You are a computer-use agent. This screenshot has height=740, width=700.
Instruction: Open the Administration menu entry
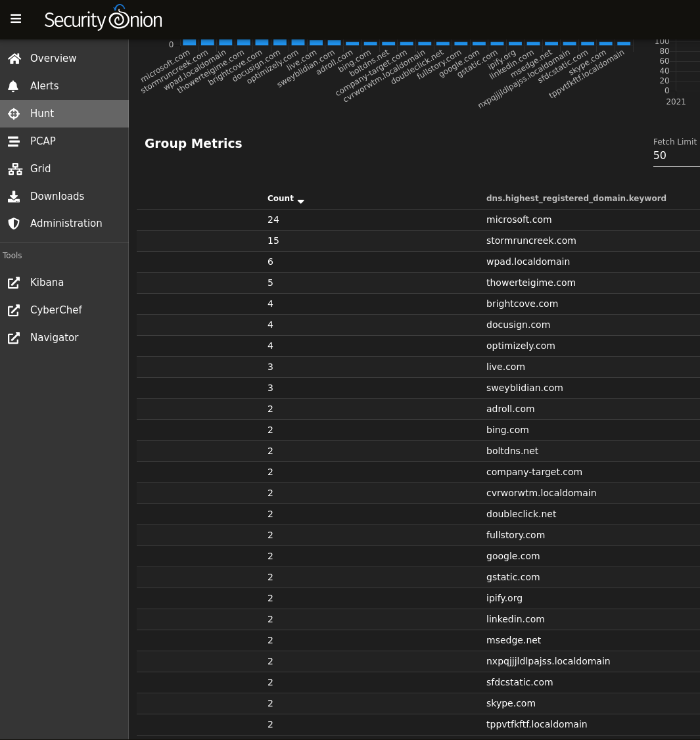[64, 223]
